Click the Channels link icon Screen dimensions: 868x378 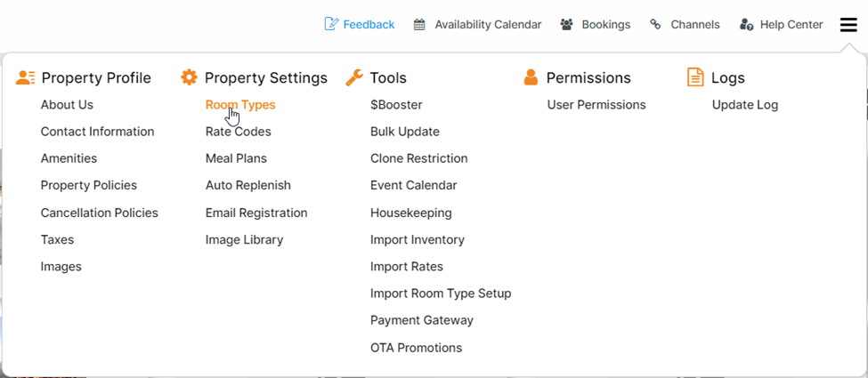click(655, 24)
